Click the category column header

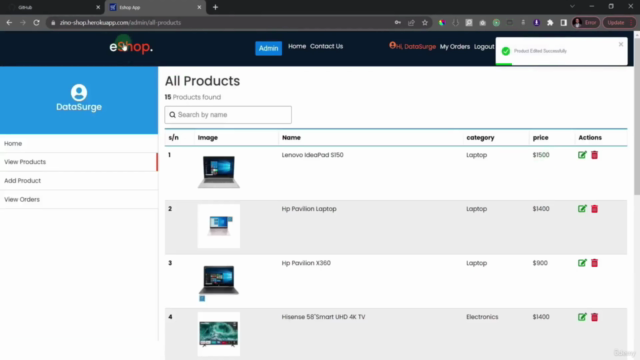click(480, 138)
